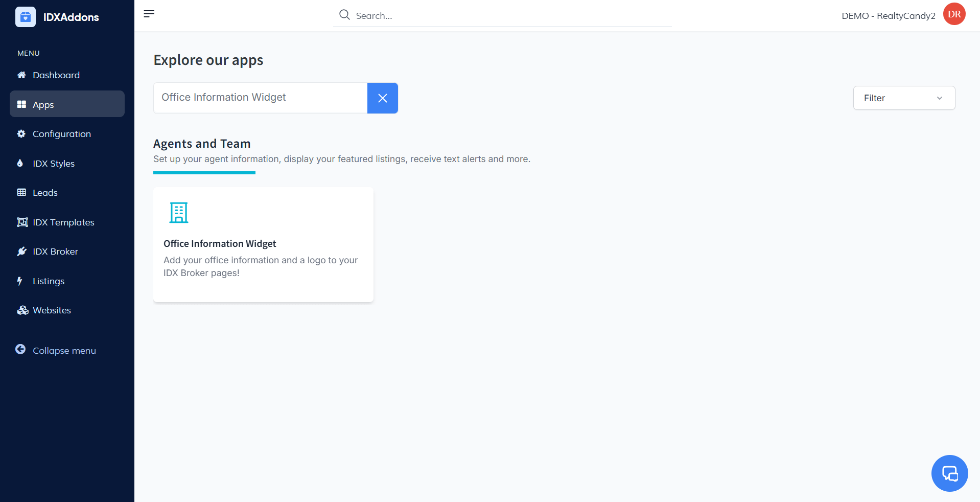Navigate to Leads section
The height and width of the screenshot is (502, 980).
click(45, 193)
